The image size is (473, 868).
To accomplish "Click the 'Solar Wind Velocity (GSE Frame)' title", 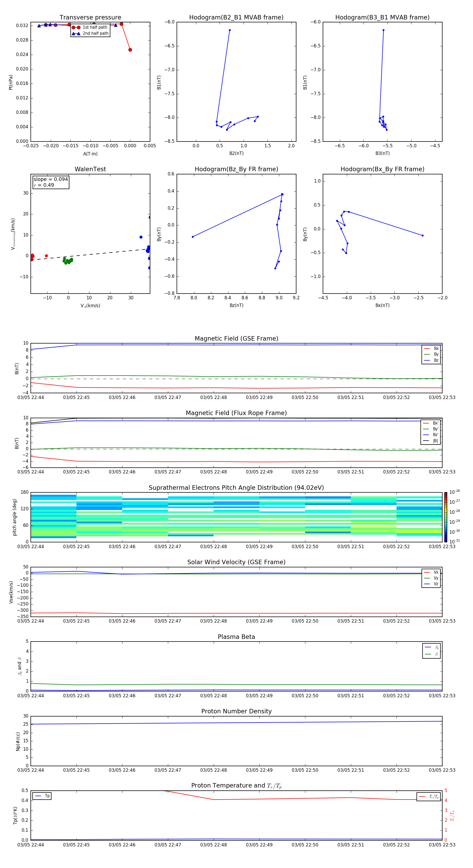I will [236, 562].
